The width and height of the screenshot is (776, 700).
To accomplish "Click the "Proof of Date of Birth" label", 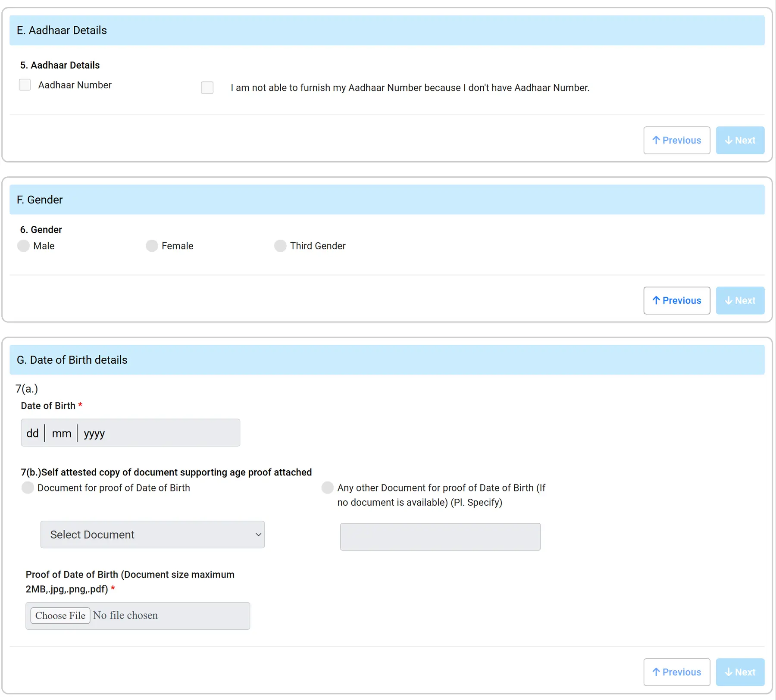I will tap(130, 582).
